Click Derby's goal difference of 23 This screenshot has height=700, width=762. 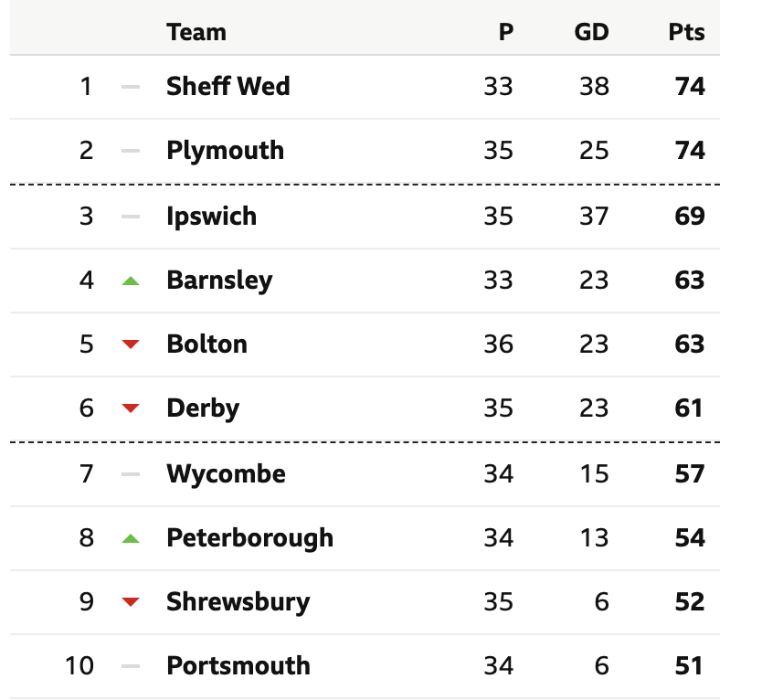pos(594,408)
